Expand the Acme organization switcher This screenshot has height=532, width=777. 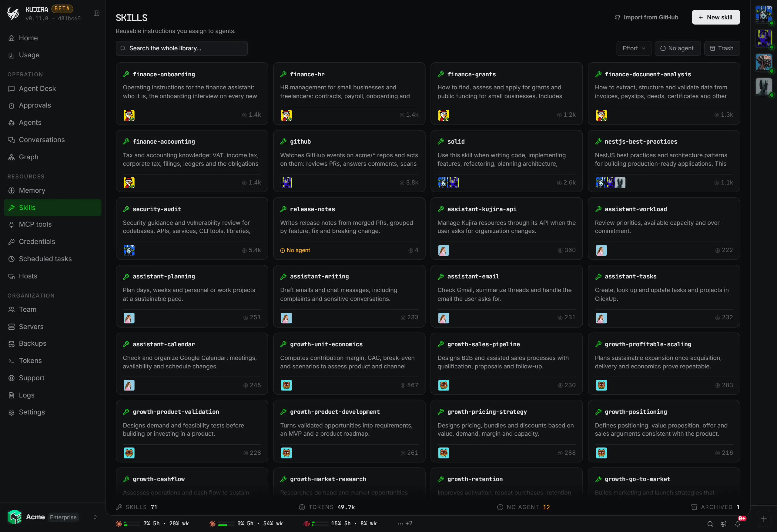click(x=95, y=517)
